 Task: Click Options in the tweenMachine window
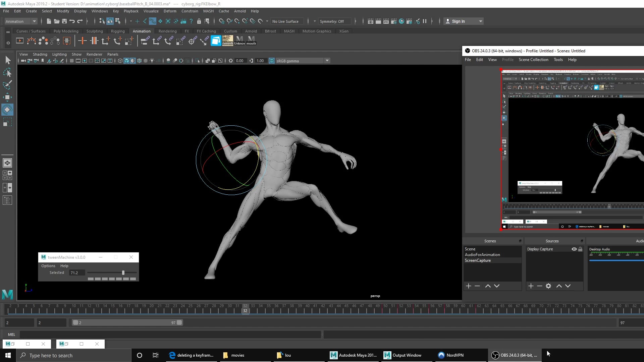pyautogui.click(x=48, y=266)
